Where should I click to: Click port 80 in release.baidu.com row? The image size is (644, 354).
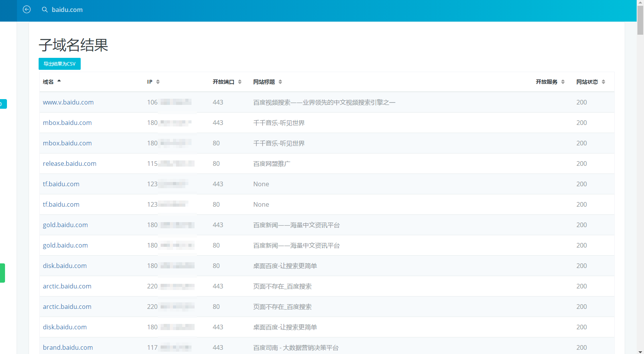pyautogui.click(x=216, y=164)
